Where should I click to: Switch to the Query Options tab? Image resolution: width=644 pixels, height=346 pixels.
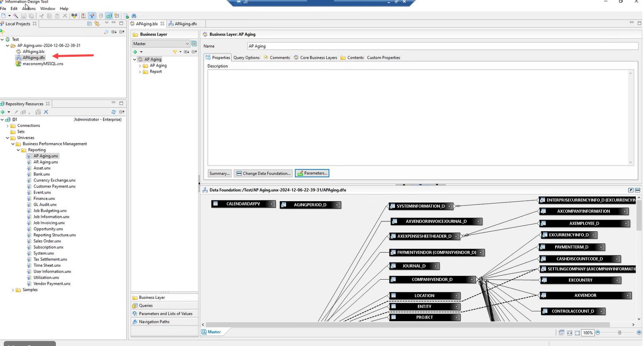coord(246,58)
